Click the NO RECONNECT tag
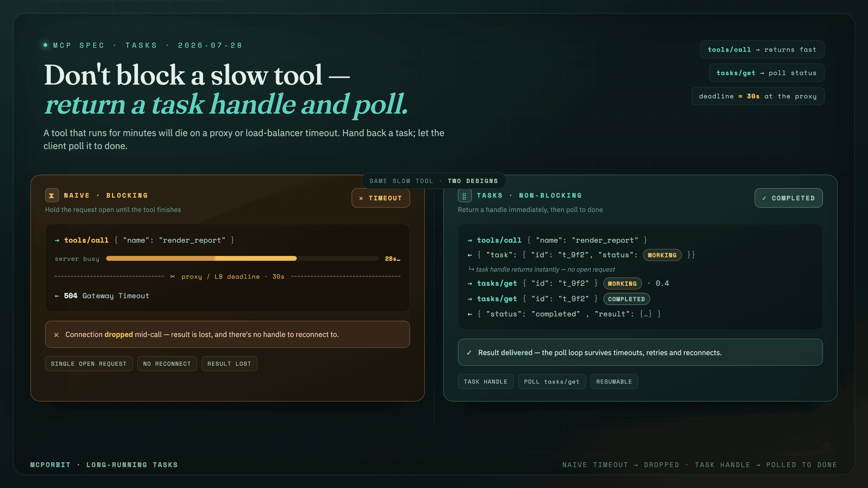 (167, 363)
